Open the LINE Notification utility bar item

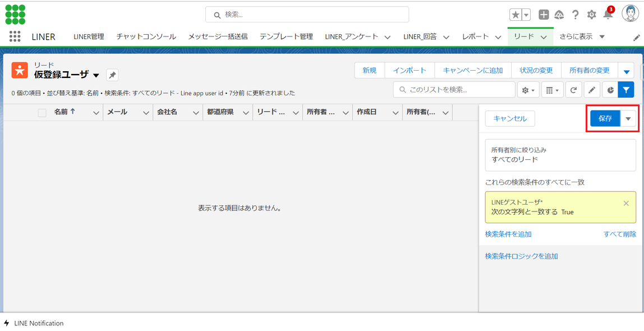coord(34,323)
